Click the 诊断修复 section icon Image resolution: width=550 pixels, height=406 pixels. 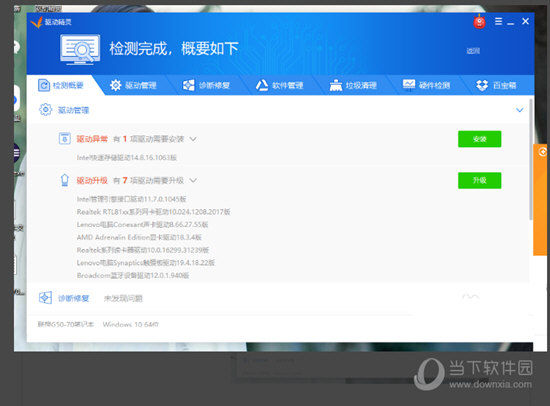[x=45, y=298]
